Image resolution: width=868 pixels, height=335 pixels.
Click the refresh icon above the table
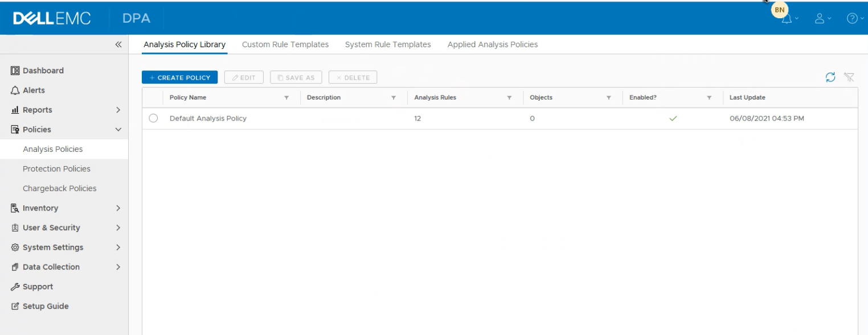click(x=830, y=77)
